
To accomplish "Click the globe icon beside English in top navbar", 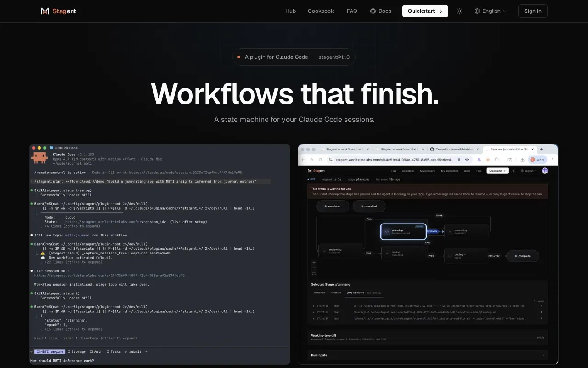I will [x=477, y=11].
